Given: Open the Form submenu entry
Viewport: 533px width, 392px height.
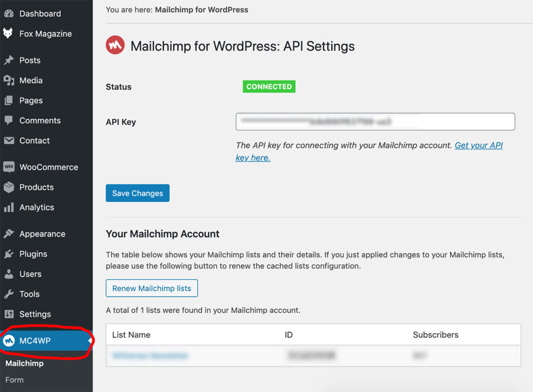Looking at the screenshot, I should pyautogui.click(x=14, y=380).
